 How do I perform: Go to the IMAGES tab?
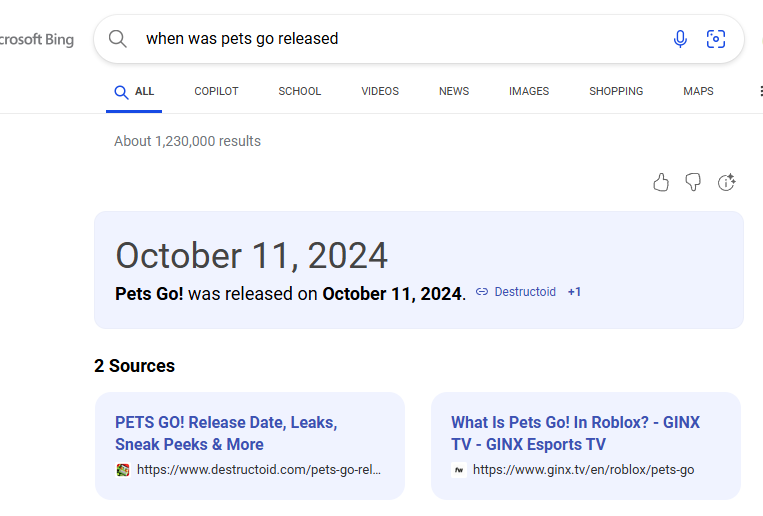coord(529,91)
